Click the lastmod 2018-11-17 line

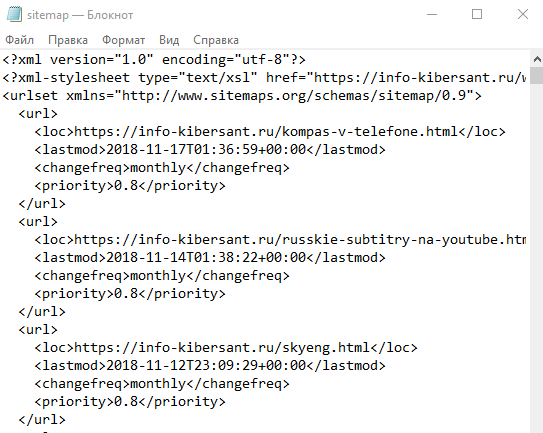tap(210, 150)
